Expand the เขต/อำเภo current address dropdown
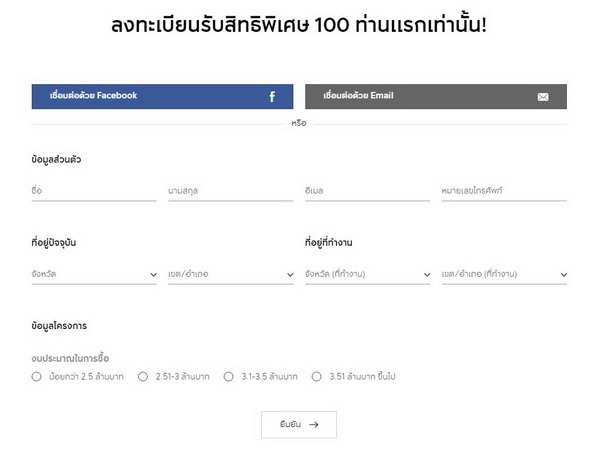 click(x=230, y=274)
